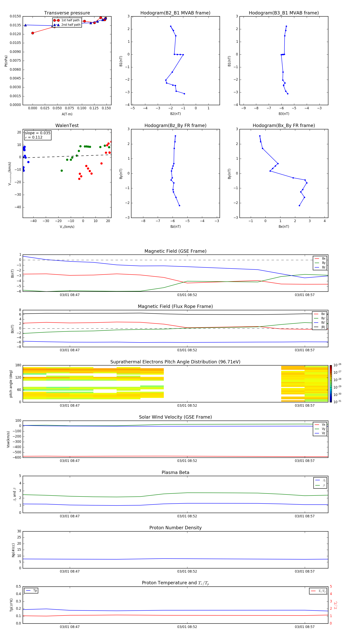Screen dimensions: 351x644
Task: Click the 'Vz' legend entry in Solar Wind Velocity
Action: pyautogui.click(x=320, y=433)
